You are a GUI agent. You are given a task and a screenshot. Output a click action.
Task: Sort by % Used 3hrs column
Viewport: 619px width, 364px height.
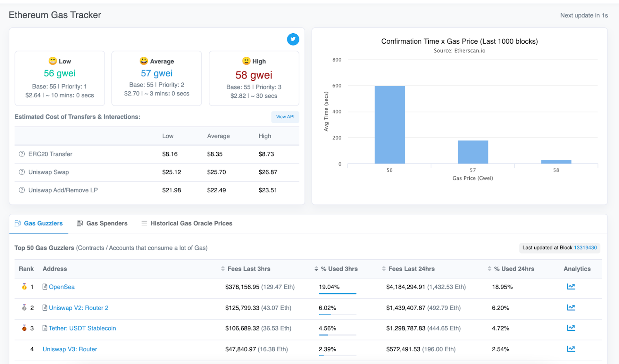pos(336,269)
